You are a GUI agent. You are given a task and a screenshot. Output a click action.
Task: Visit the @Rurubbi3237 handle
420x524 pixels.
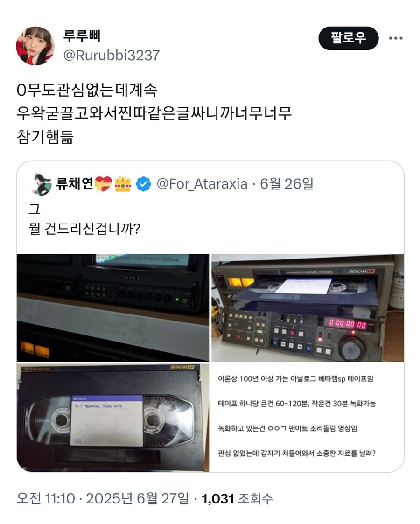tap(111, 55)
